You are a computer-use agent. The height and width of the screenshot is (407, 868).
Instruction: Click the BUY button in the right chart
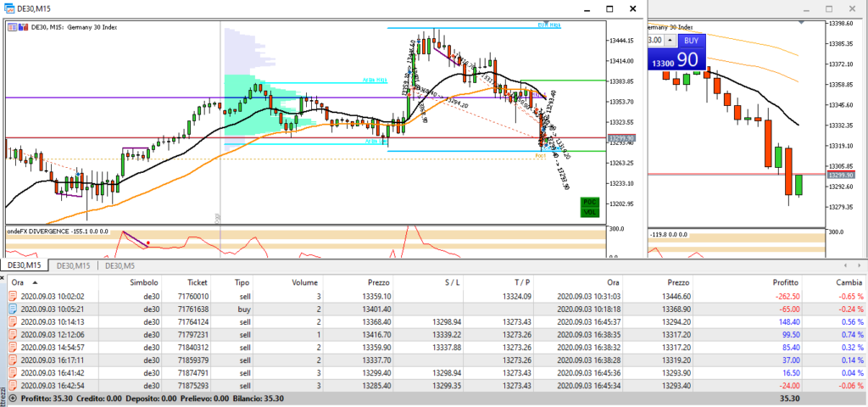pos(692,41)
